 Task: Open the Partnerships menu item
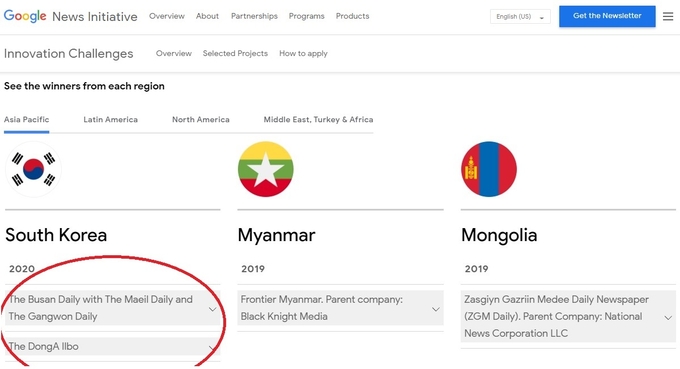pos(254,16)
